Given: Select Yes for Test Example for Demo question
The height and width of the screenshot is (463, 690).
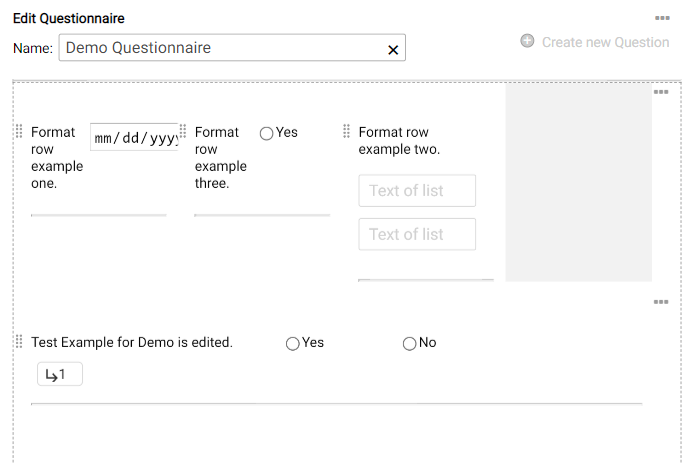Looking at the screenshot, I should [x=292, y=343].
